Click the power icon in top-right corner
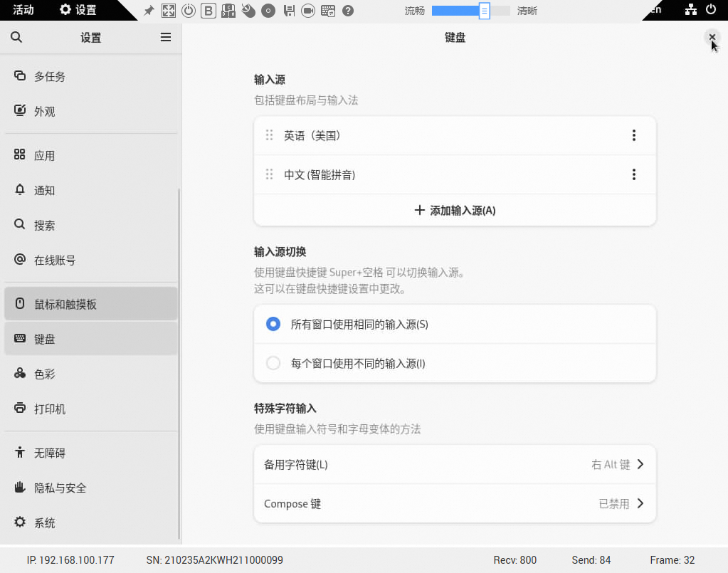This screenshot has height=573, width=728. [x=710, y=10]
